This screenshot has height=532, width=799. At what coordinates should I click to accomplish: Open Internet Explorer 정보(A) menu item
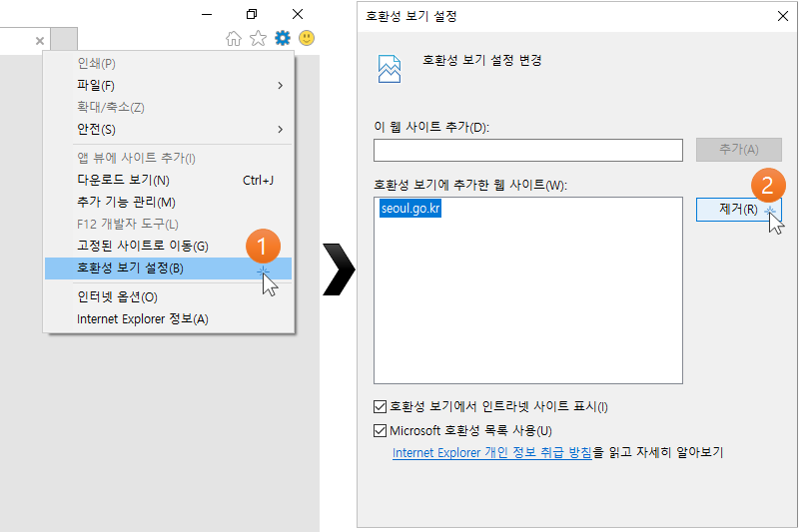(x=142, y=319)
